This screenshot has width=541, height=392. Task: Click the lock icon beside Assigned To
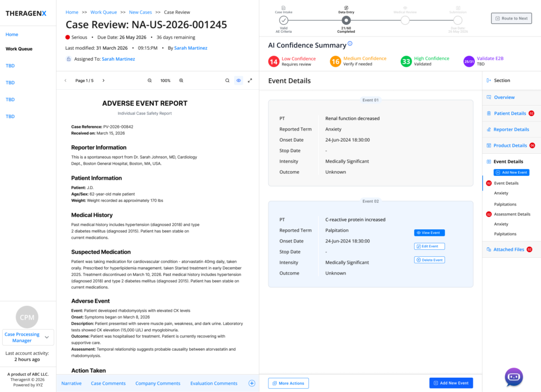[x=69, y=59]
